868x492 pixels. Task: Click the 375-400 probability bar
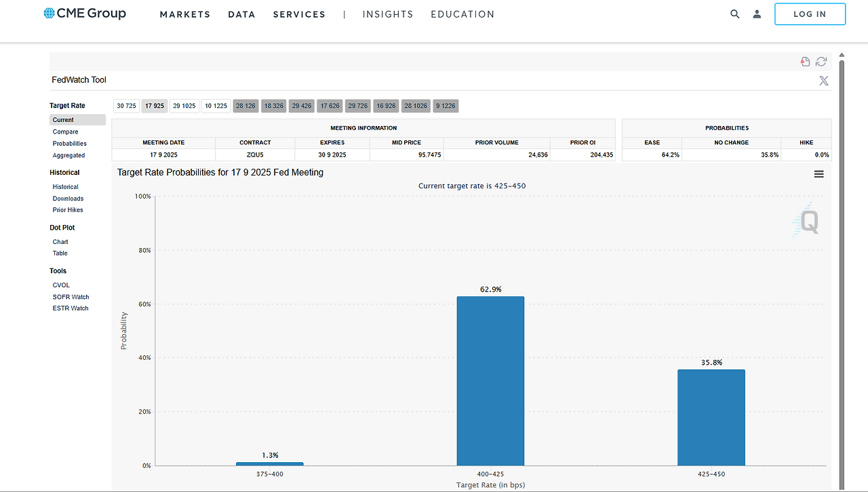270,464
